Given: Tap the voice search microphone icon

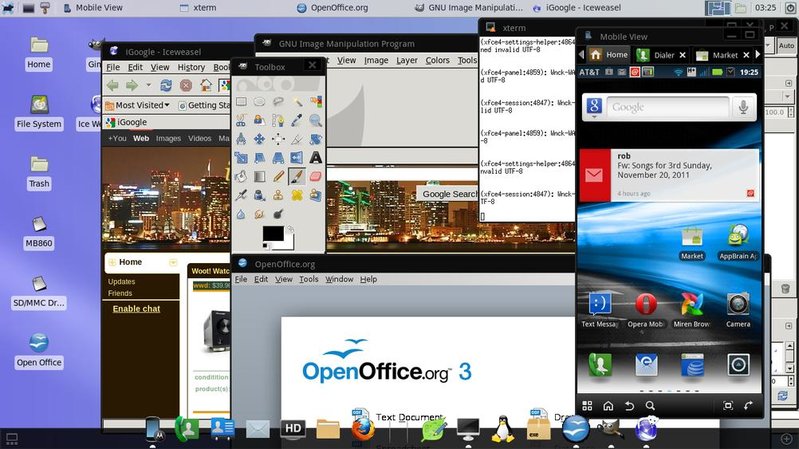Looking at the screenshot, I should [x=743, y=107].
